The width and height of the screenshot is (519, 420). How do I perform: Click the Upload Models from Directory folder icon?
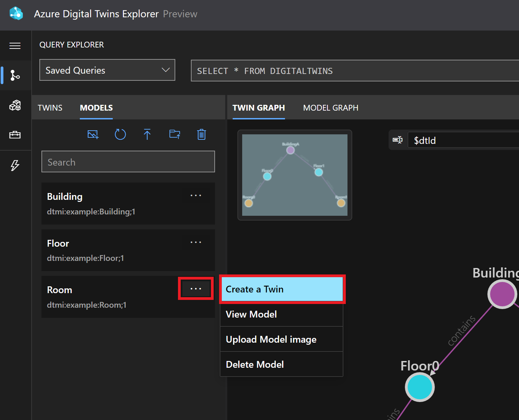tap(175, 134)
